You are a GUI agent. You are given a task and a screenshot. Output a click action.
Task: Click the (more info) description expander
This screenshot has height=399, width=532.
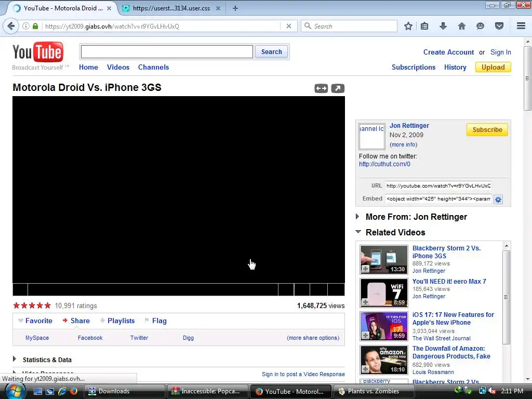403,144
